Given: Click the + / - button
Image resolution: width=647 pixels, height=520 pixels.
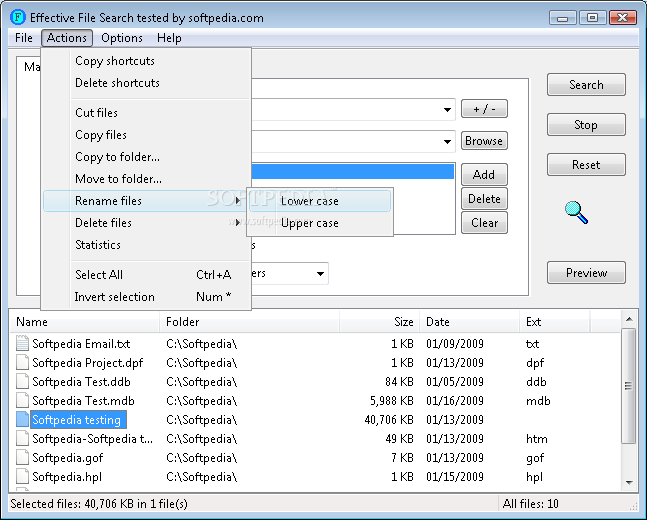Looking at the screenshot, I should point(484,109).
